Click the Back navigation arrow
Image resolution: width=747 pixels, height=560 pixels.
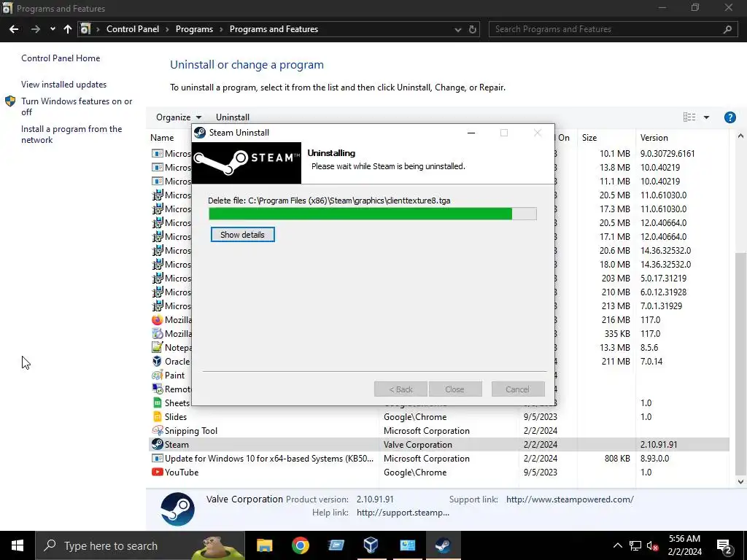click(14, 29)
